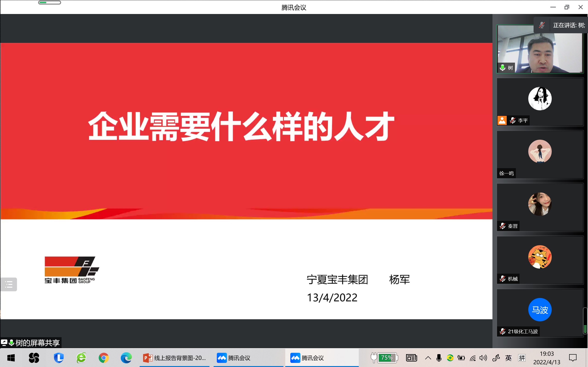Click the 拼 IME mode button

pos(522,358)
